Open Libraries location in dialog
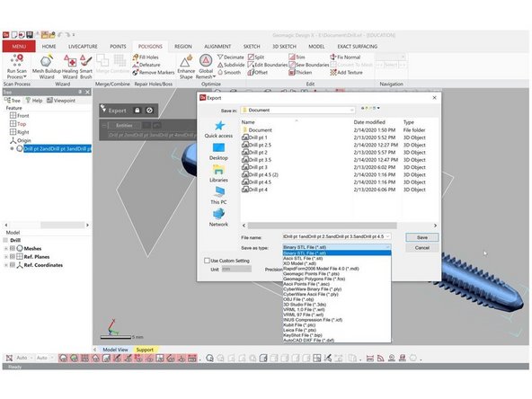This screenshot has height=399, width=532. pos(218,173)
